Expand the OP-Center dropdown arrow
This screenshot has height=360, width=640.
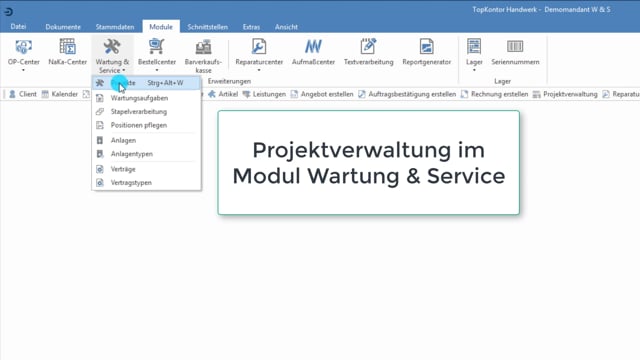click(23, 70)
